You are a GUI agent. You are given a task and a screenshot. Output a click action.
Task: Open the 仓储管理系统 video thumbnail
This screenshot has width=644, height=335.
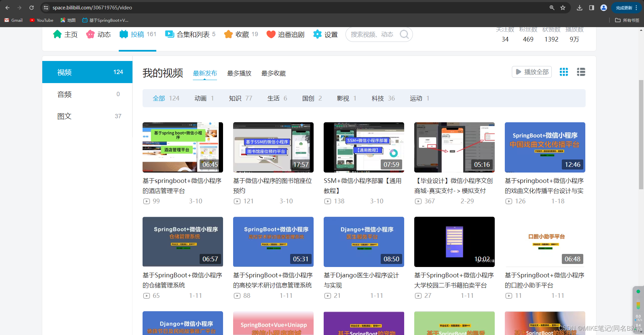(183, 242)
